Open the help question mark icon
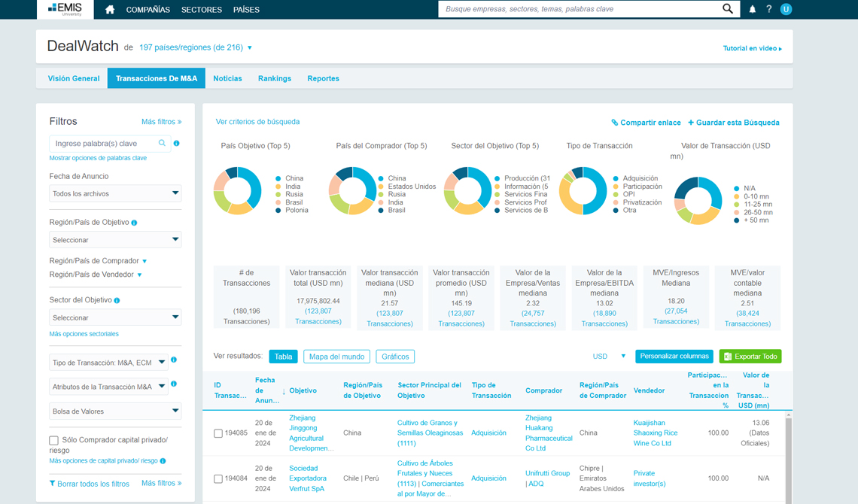Screen dimensions: 858x504 coord(768,9)
